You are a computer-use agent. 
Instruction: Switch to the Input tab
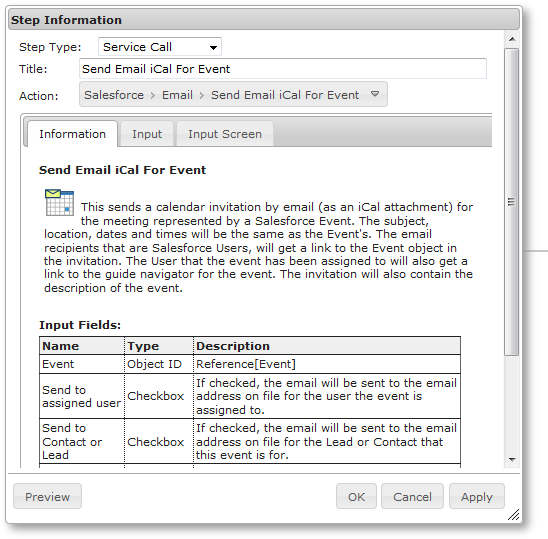(147, 134)
